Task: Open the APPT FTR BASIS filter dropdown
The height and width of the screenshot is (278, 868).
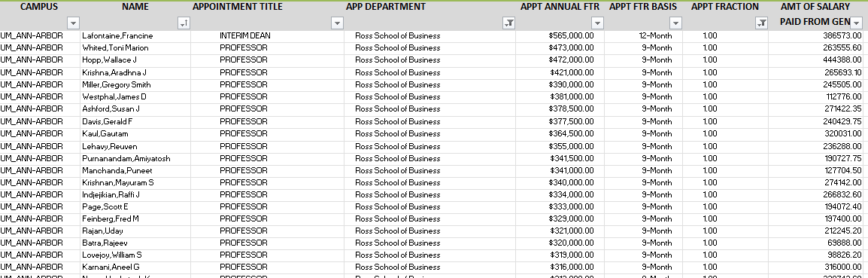Action: tap(675, 23)
